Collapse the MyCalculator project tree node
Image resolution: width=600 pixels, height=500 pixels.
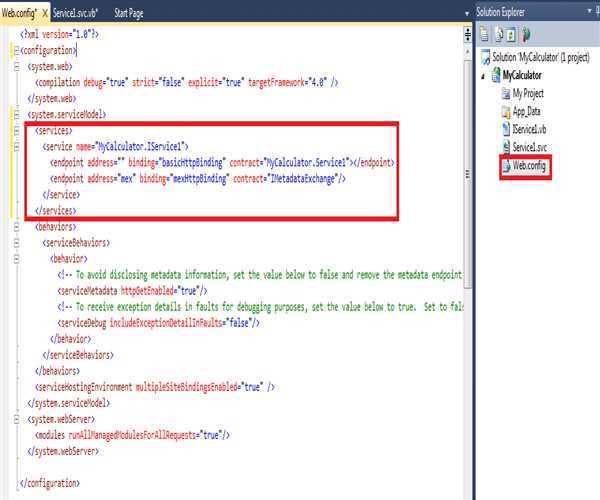(x=485, y=75)
